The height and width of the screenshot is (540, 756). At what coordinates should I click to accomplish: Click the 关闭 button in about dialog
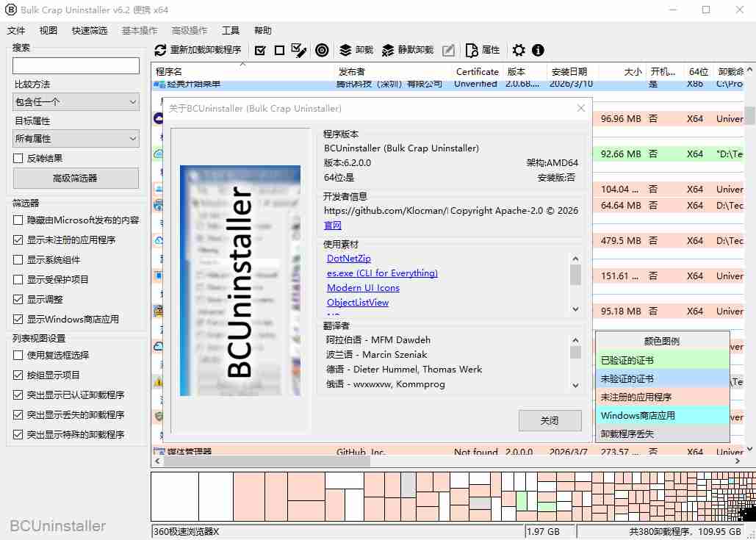550,420
